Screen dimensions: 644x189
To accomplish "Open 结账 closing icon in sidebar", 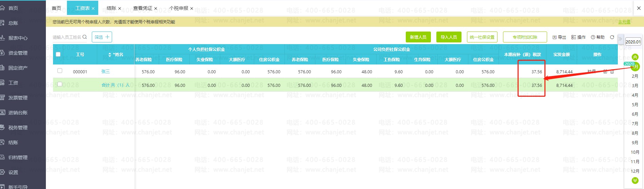I will click(2, 142).
